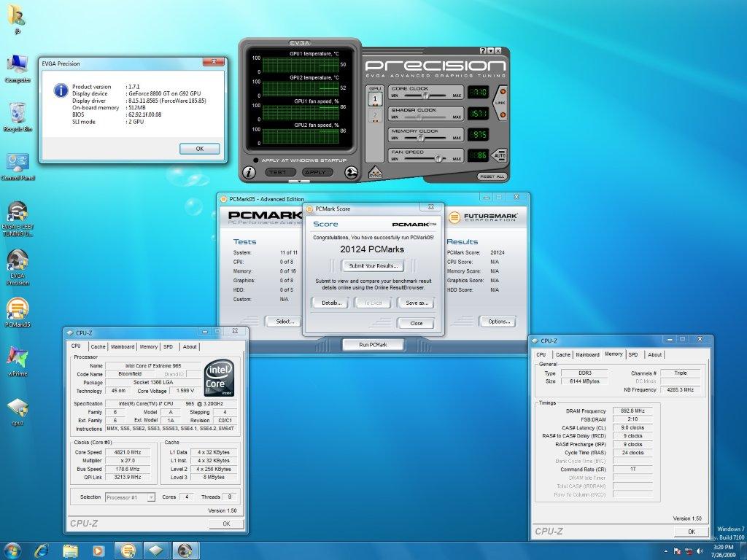Click Submit Your Results button

[373, 265]
